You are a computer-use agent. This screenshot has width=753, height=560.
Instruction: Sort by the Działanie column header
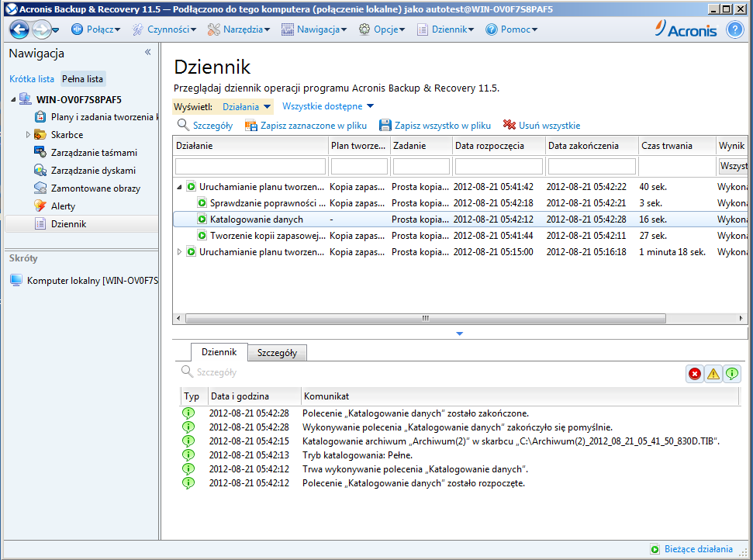[250, 146]
